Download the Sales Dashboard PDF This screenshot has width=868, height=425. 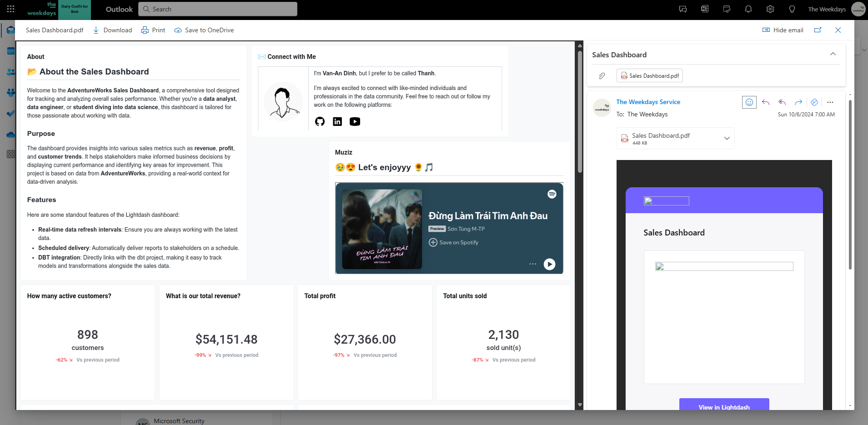[x=113, y=30]
